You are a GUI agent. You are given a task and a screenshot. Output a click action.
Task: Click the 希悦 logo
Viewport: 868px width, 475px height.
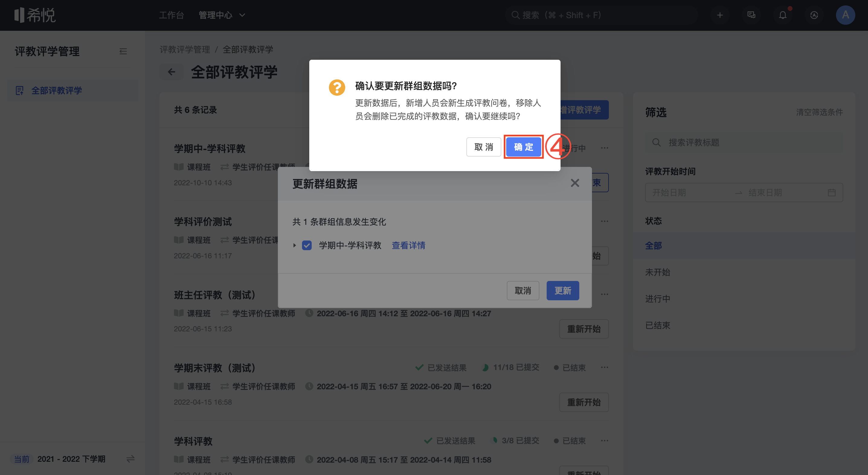pyautogui.click(x=35, y=15)
